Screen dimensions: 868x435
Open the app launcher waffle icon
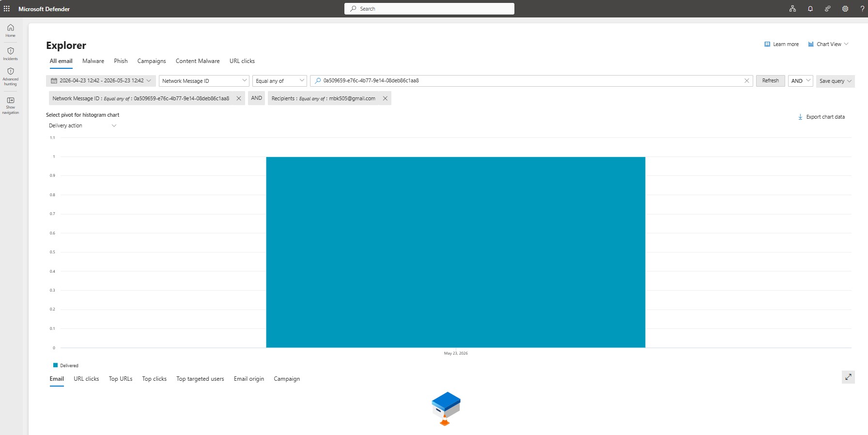(7, 9)
